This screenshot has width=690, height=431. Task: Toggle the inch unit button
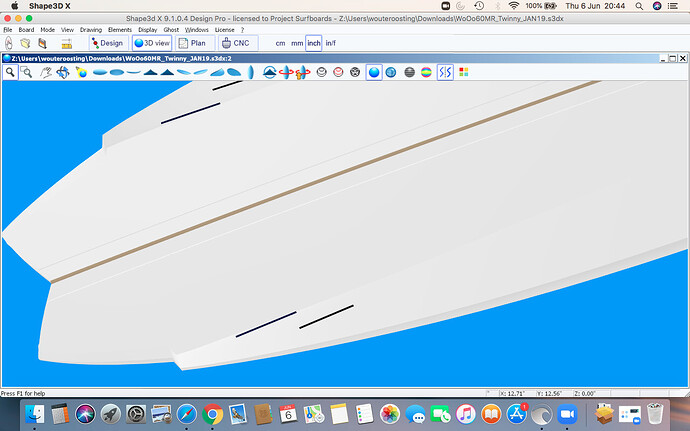click(x=314, y=44)
